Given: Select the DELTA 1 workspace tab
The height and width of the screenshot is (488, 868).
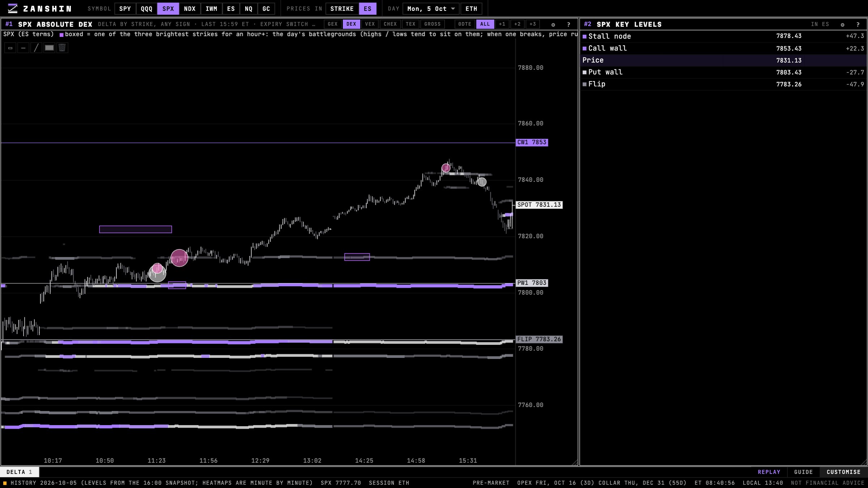Looking at the screenshot, I should [20, 472].
